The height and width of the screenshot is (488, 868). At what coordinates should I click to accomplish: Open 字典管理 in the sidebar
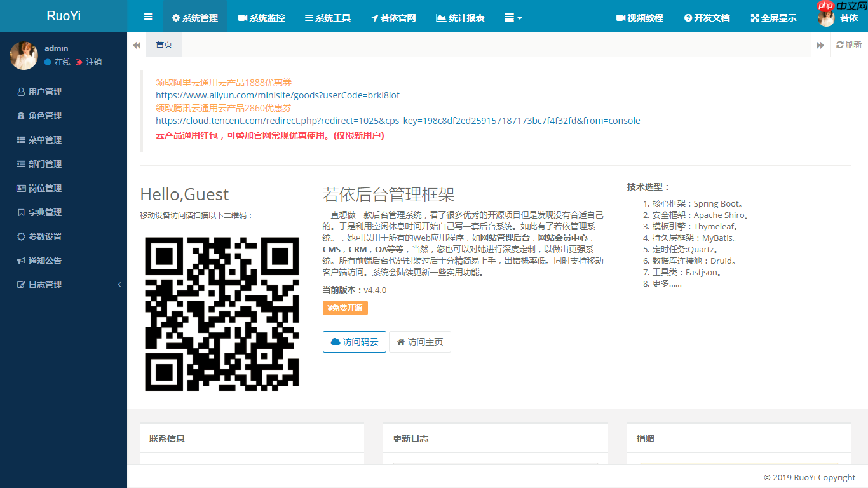pyautogui.click(x=44, y=212)
